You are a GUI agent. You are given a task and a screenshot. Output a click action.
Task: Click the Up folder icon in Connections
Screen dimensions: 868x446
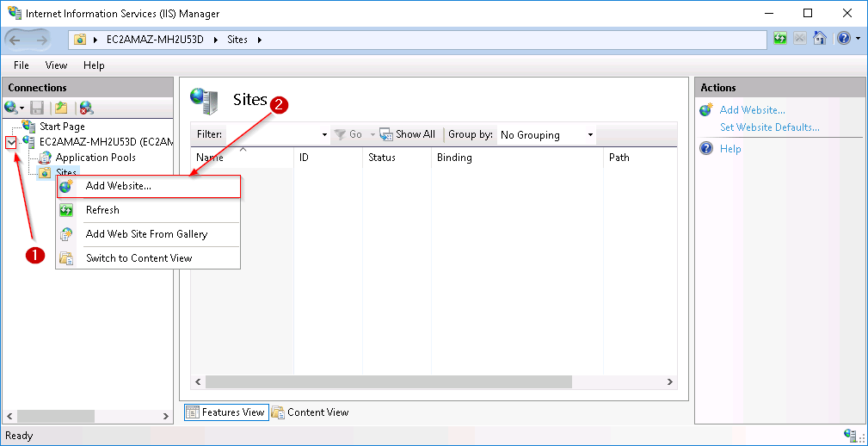pos(60,107)
